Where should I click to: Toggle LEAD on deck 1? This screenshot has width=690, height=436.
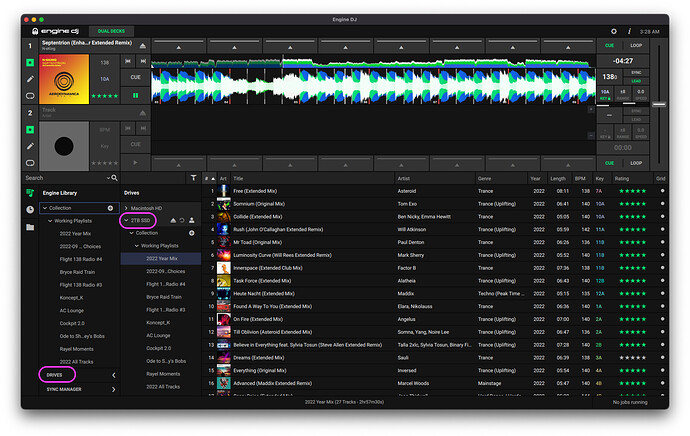[636, 81]
